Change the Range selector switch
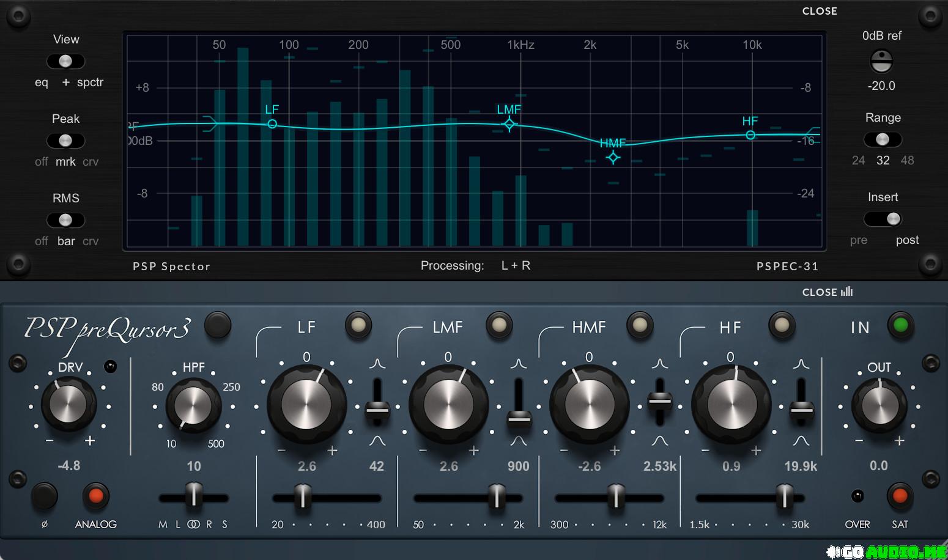This screenshot has width=948, height=560. pos(883,139)
